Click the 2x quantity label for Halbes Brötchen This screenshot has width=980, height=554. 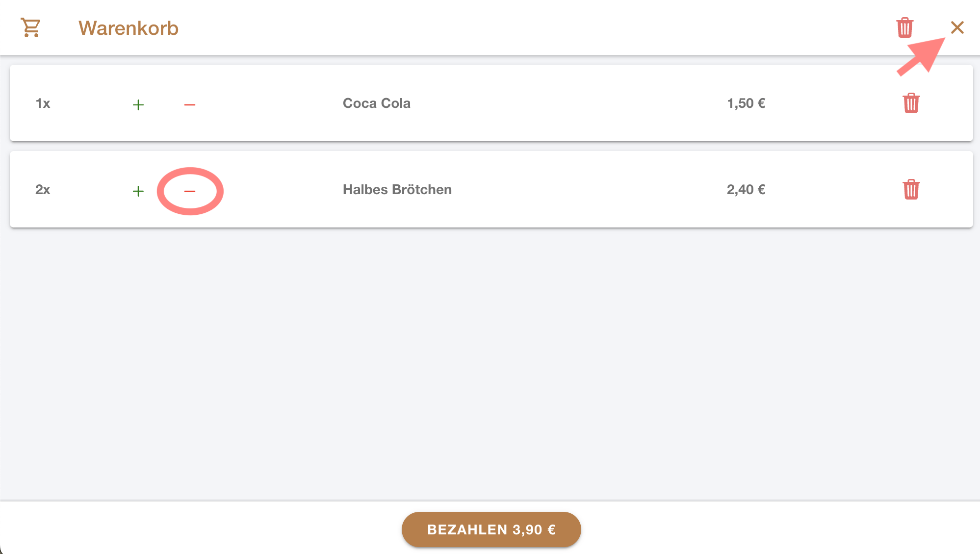(x=43, y=190)
